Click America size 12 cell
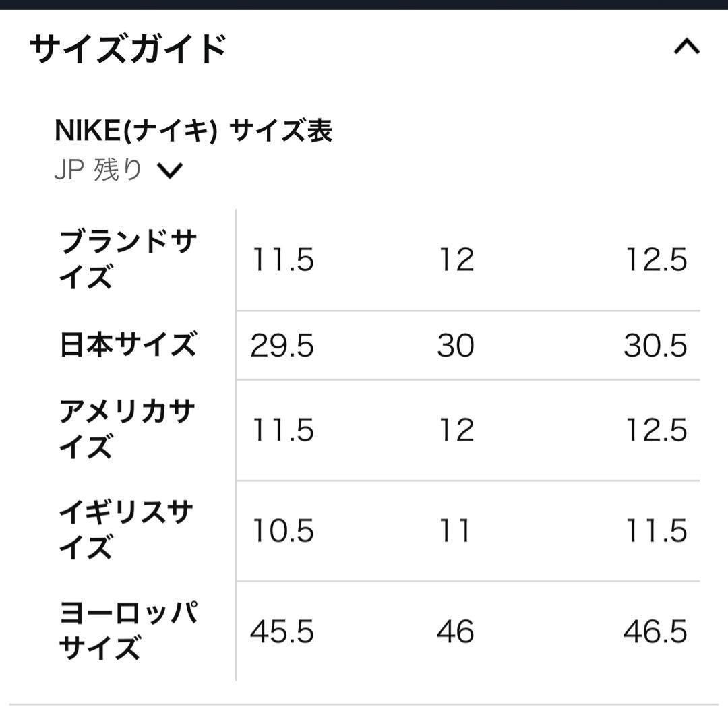728x709 pixels. coord(458,429)
